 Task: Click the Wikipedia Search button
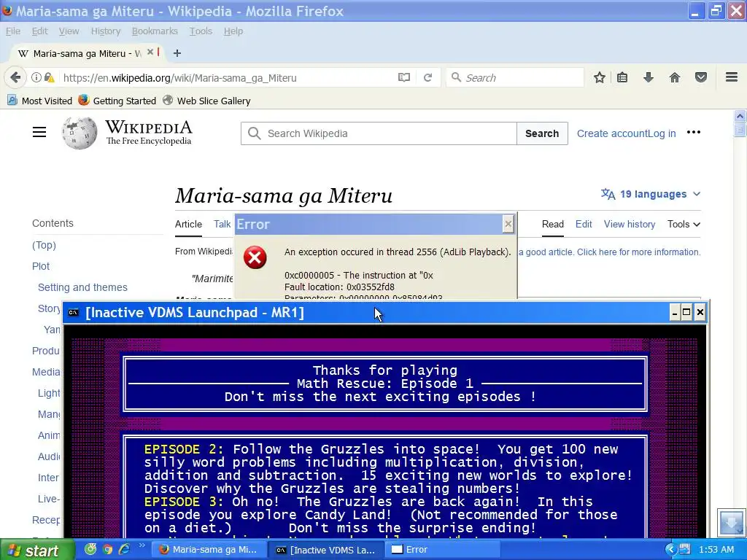click(542, 133)
